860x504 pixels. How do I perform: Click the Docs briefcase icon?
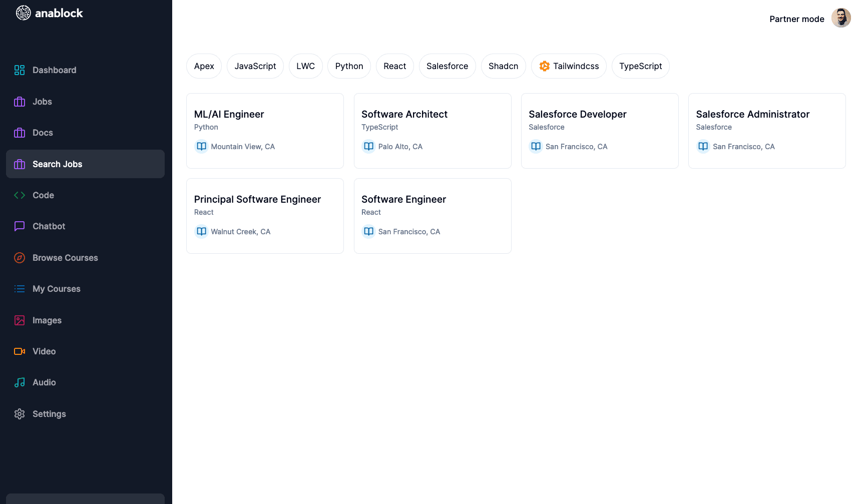(20, 133)
